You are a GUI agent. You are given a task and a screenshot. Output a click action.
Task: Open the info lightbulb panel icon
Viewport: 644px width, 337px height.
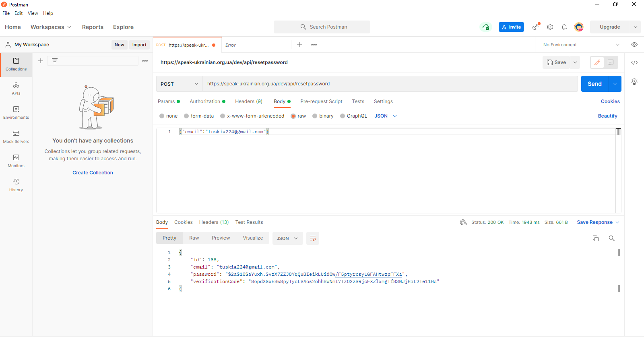pyautogui.click(x=634, y=82)
